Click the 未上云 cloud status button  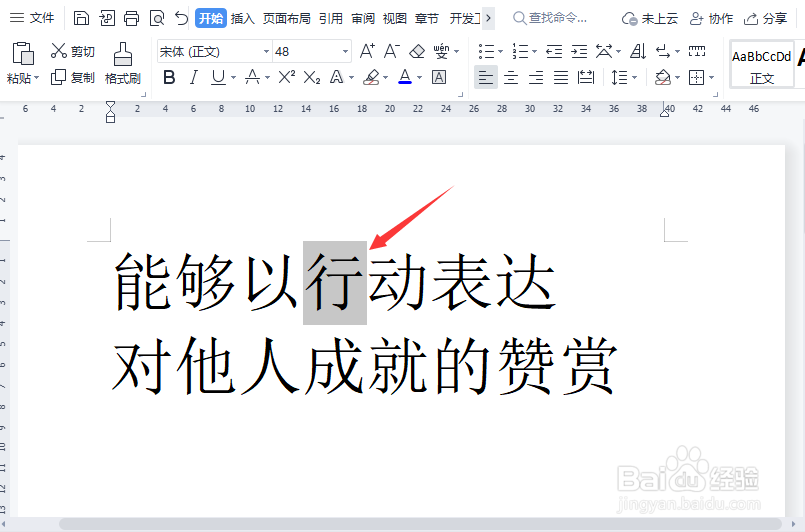click(x=649, y=19)
